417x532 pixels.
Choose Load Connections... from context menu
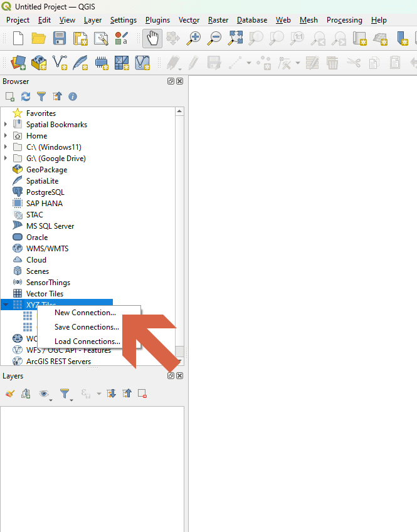88,342
